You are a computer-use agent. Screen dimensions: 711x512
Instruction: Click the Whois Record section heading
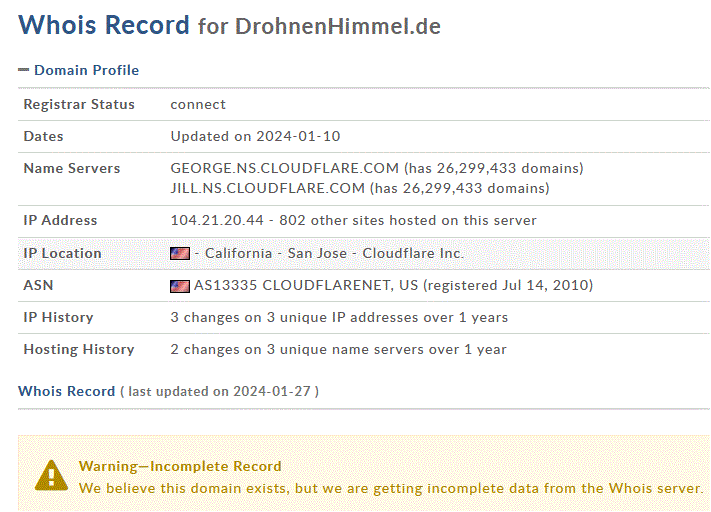point(67,391)
